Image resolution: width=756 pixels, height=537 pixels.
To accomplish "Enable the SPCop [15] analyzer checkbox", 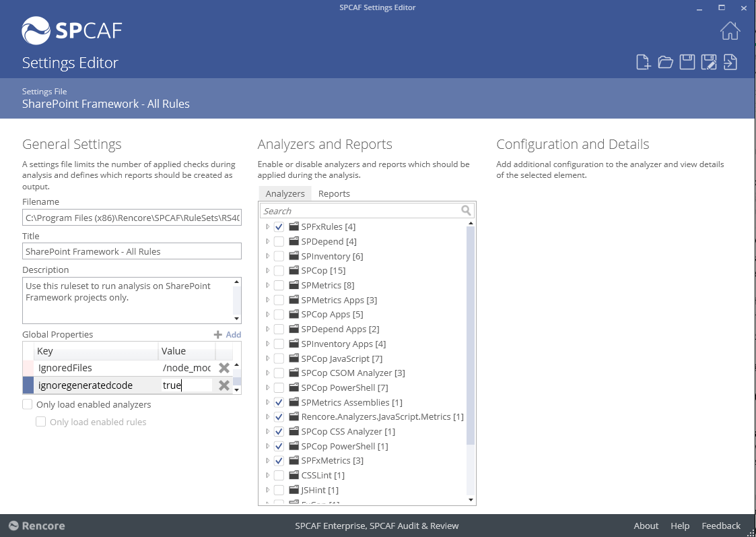I will (x=279, y=271).
